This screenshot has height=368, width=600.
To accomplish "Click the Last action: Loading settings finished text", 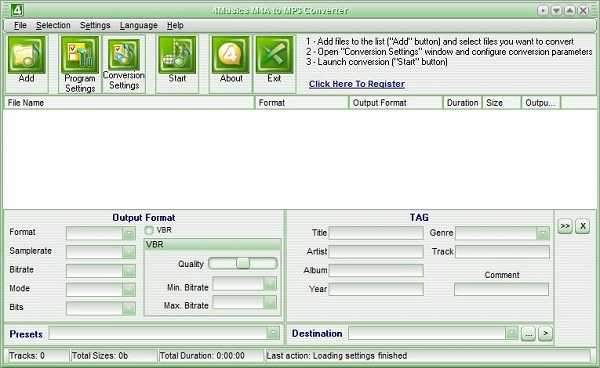I will point(337,356).
